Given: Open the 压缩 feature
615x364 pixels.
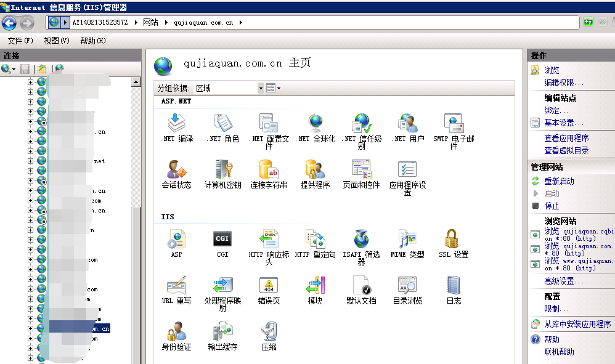Looking at the screenshot, I should (269, 336).
